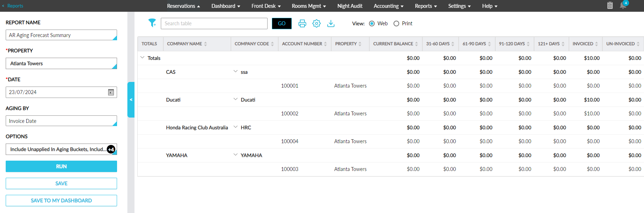Collapse the left report panel handle
Viewport: 644px width, 213px height.
[x=131, y=100]
